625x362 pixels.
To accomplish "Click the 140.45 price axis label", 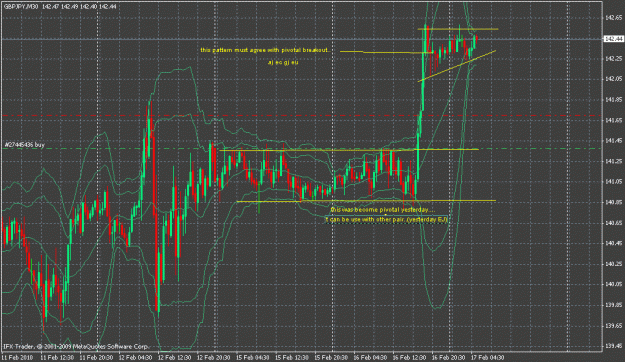I will tap(613, 243).
